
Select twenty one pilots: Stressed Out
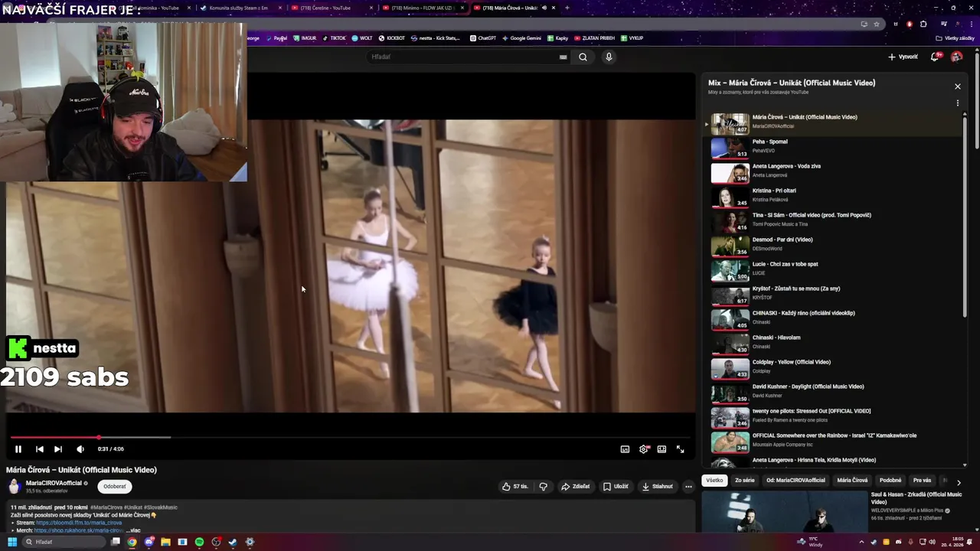click(x=835, y=417)
